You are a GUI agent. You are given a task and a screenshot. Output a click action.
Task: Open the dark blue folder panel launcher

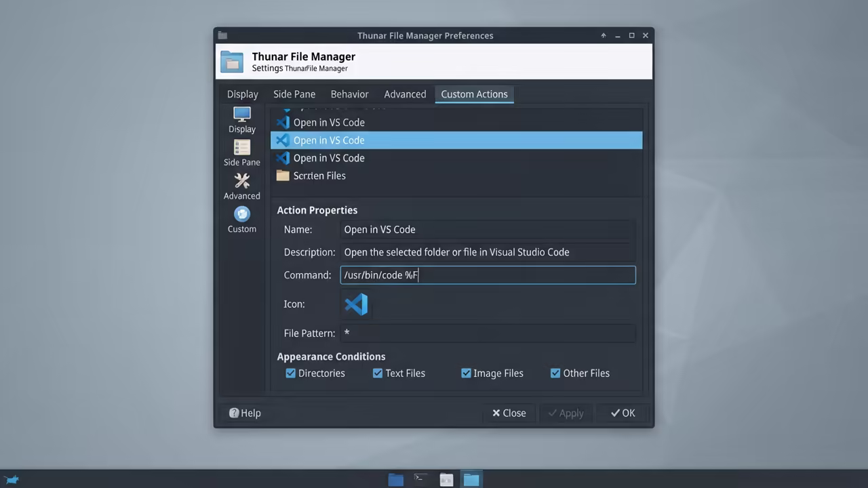pos(396,479)
